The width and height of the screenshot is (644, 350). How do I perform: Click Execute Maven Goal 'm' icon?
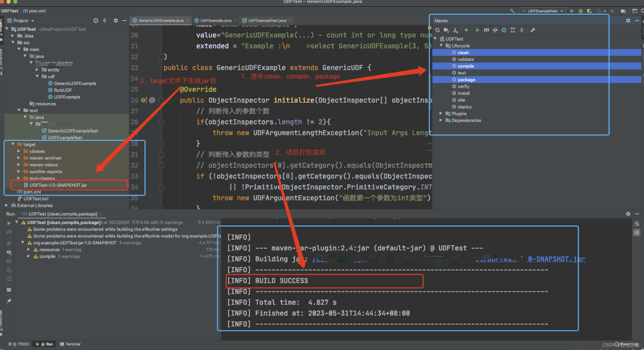tap(486, 30)
